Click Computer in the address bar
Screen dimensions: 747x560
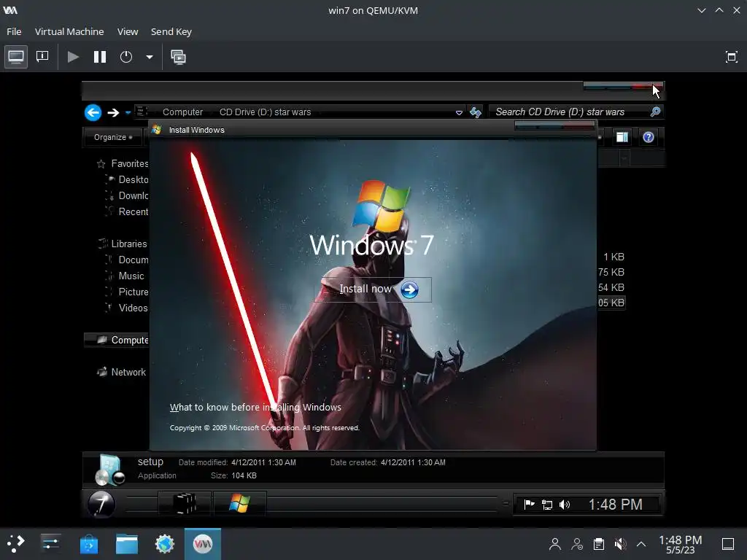point(183,112)
